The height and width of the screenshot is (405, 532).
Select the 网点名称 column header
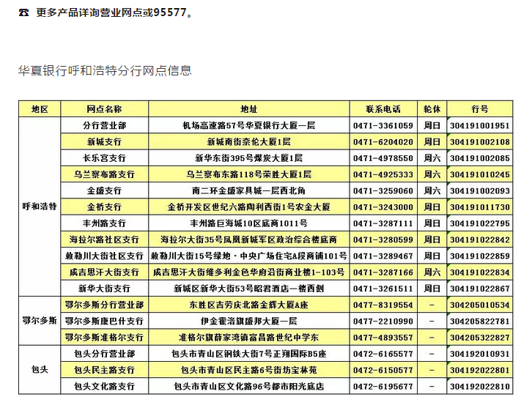point(105,109)
